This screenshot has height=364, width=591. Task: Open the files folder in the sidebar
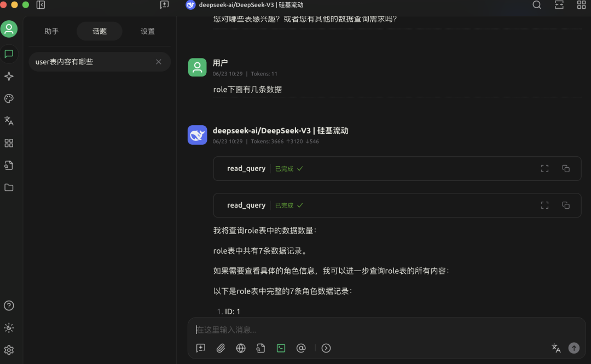[x=9, y=187]
